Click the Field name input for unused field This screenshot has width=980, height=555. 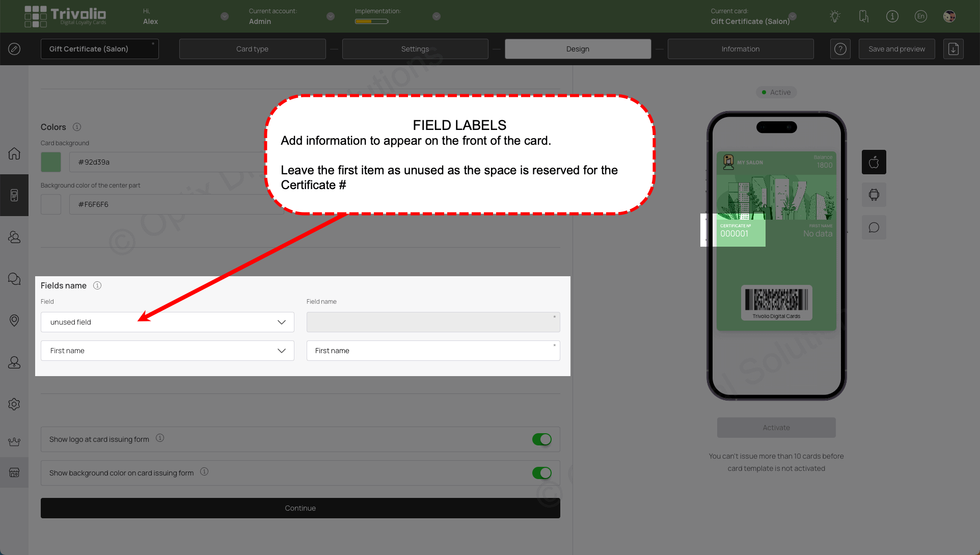433,322
